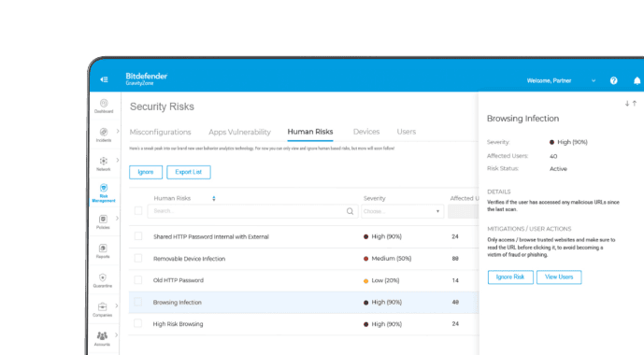Expand the Accounts submenu chevron
The width and height of the screenshot is (644, 355).
tap(116, 334)
